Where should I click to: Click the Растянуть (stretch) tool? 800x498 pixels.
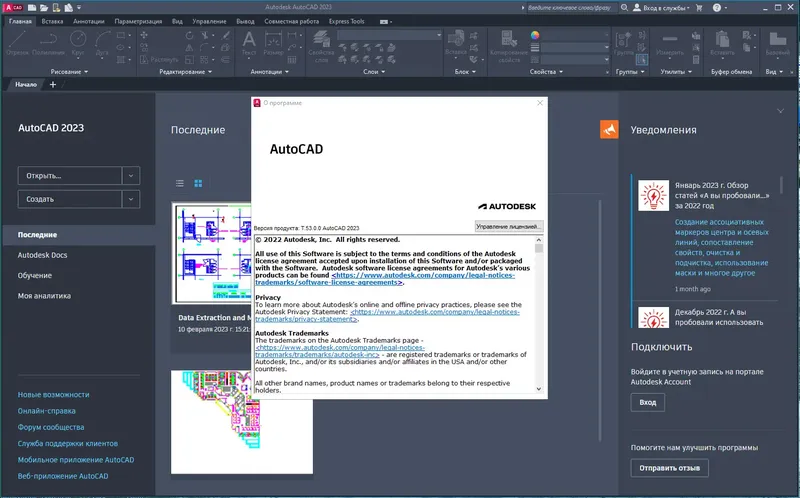tap(159, 60)
